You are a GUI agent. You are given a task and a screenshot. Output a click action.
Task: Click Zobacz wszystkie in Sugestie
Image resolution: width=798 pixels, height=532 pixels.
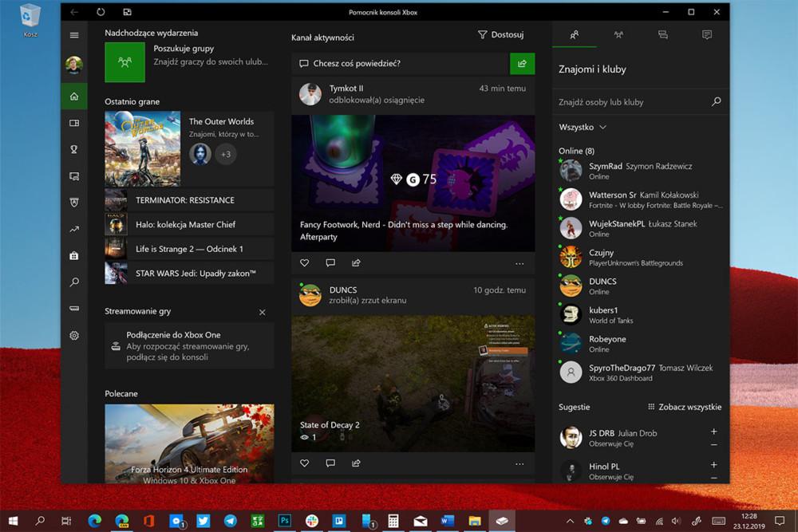[685, 407]
